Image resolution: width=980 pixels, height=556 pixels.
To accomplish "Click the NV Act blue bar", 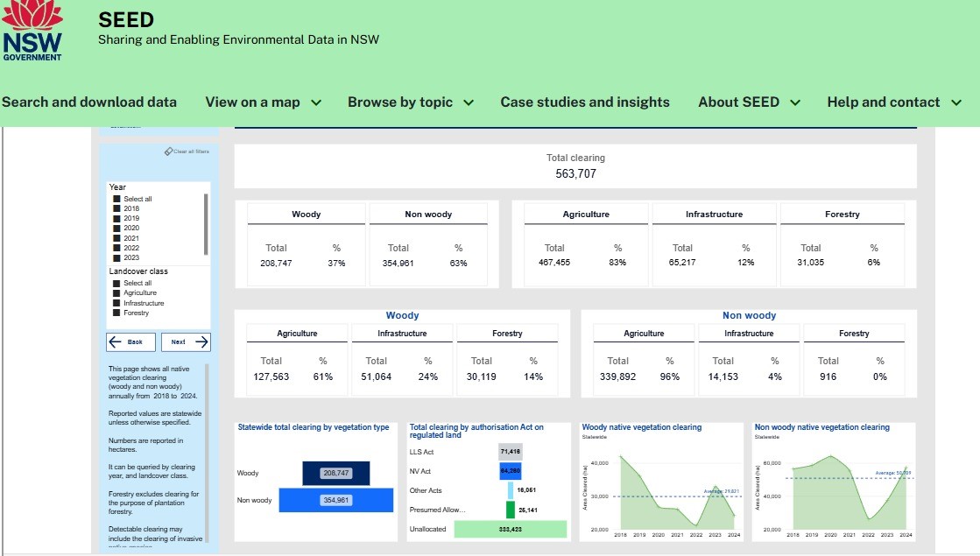I will (510, 471).
